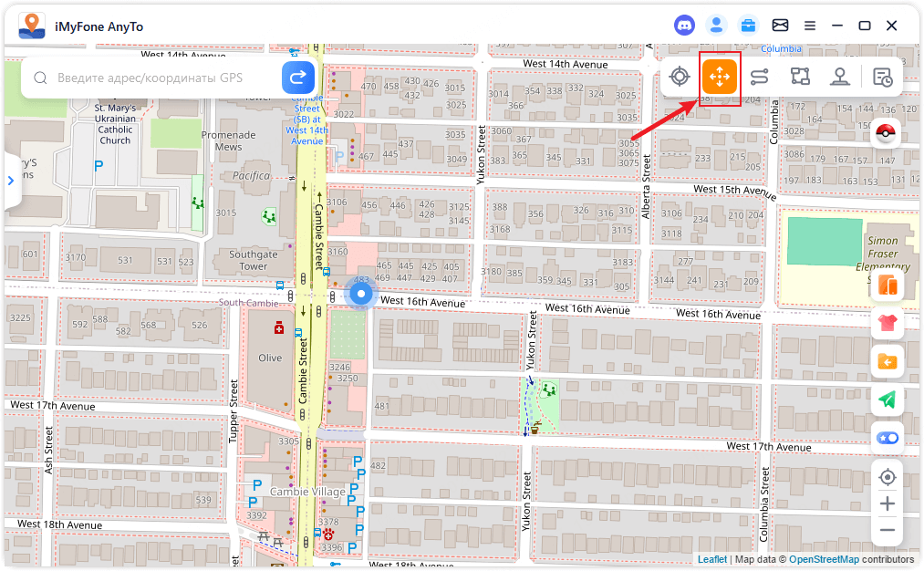Open the orange import folder icon
This screenshot has width=924, height=571.
point(888,361)
